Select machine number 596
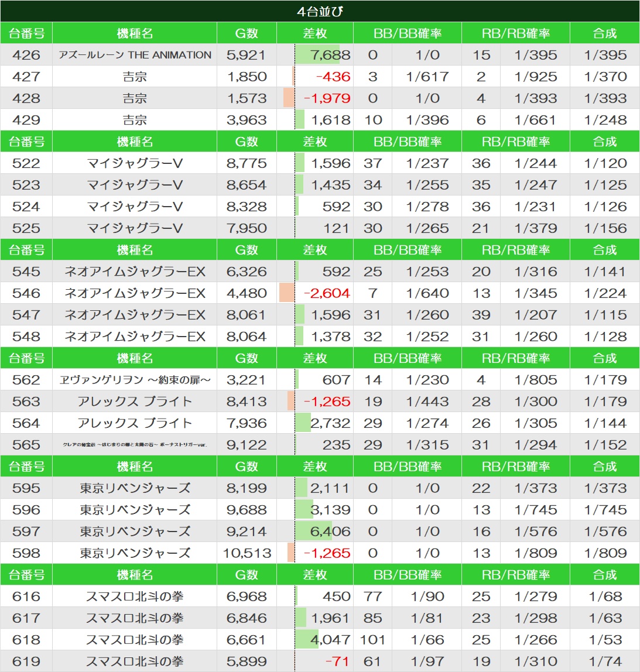The image size is (640, 672). click(x=26, y=510)
